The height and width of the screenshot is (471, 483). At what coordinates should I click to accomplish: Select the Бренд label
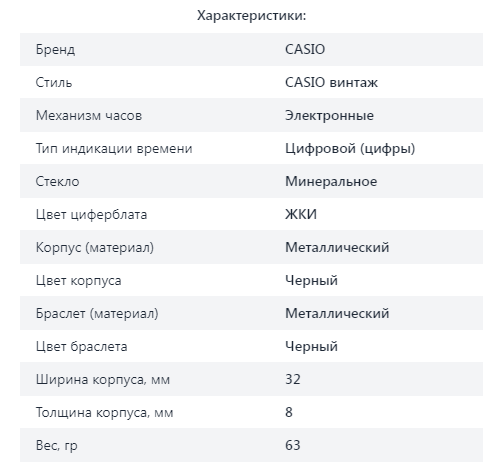(55, 50)
